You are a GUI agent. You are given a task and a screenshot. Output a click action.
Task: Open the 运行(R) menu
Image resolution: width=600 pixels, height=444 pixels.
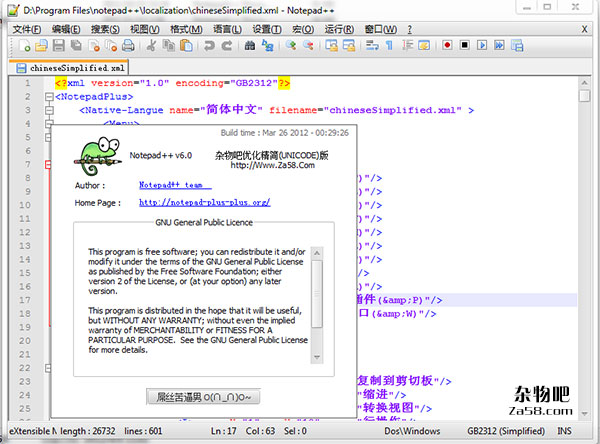tap(339, 29)
